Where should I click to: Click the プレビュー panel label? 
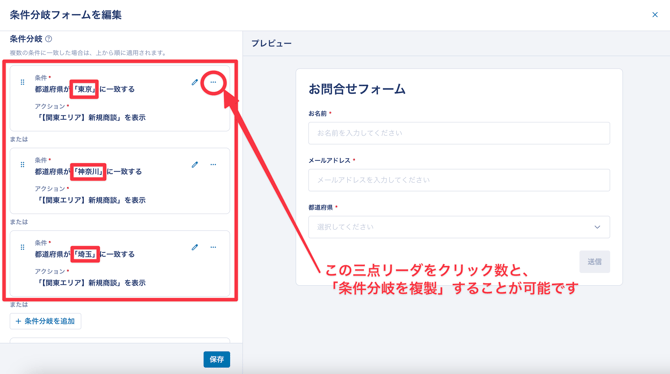pos(271,43)
